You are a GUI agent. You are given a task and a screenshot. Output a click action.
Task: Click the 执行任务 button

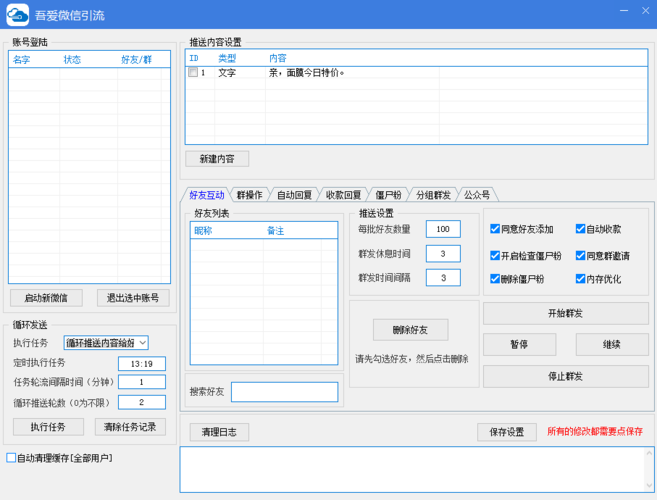(x=48, y=427)
